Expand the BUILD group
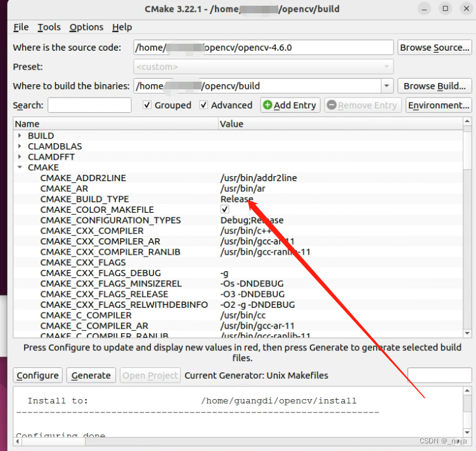 click(20, 136)
